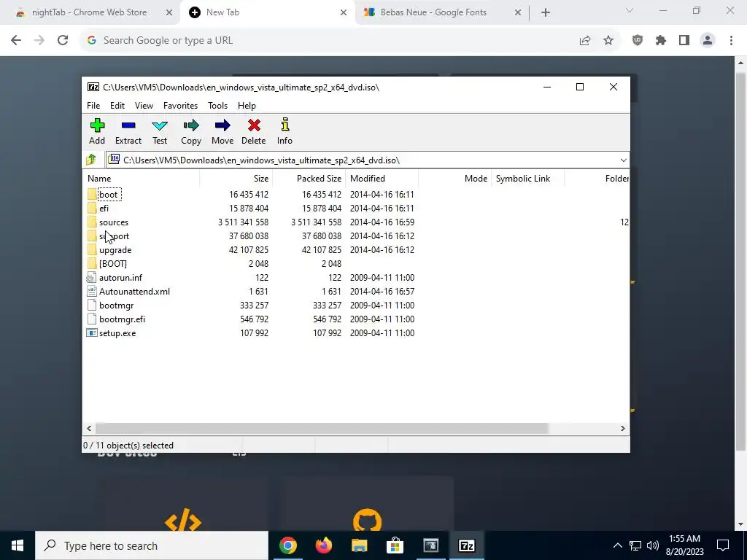Image resolution: width=747 pixels, height=560 pixels.
Task: Reload the page in Chrome
Action: pyautogui.click(x=63, y=41)
